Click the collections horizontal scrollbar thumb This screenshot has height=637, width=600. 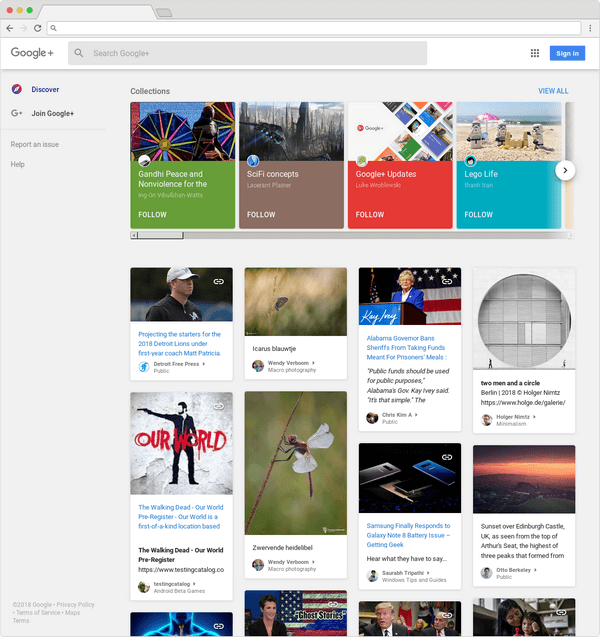coord(160,235)
